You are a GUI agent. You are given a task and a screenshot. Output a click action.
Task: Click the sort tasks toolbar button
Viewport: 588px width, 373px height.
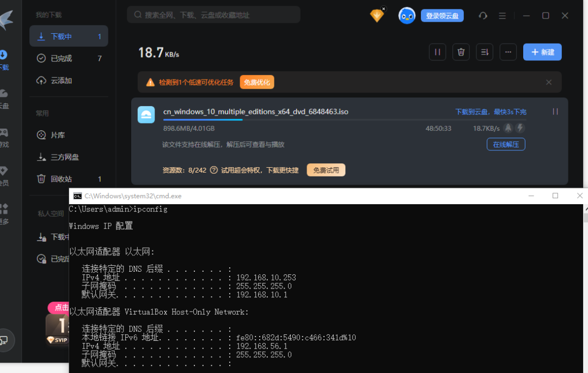coord(485,52)
